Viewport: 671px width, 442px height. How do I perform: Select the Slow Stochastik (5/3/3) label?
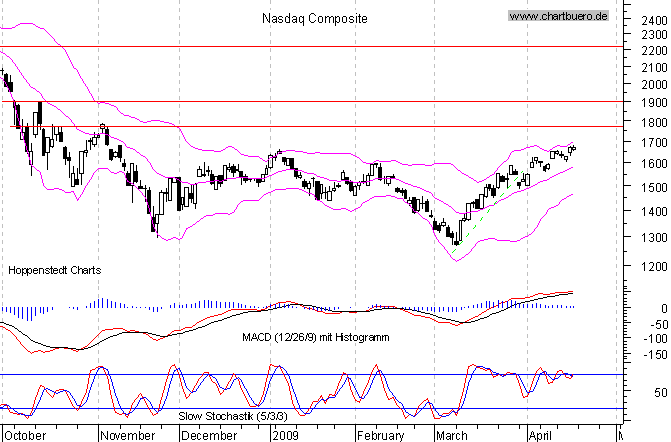(227, 415)
